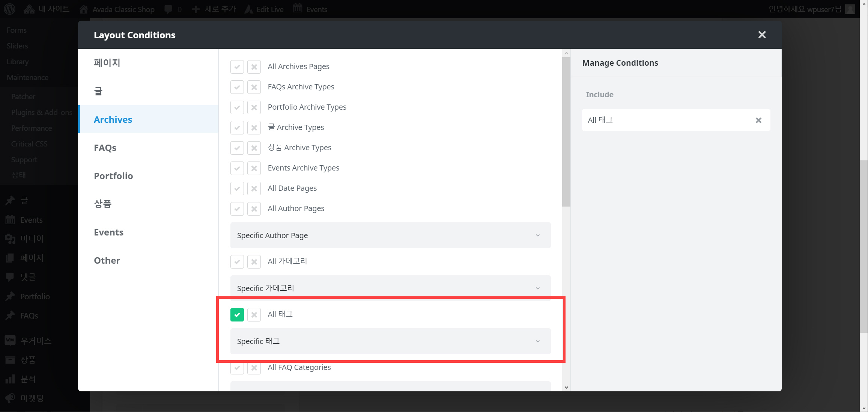This screenshot has width=868, height=412.
Task: Click the conditions list scroll-down arrow
Action: point(566,387)
